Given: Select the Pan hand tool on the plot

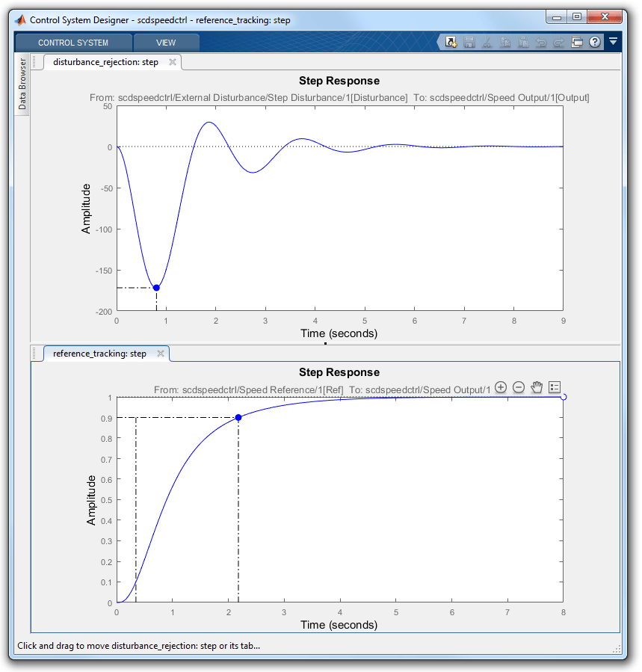Looking at the screenshot, I should 537,387.
